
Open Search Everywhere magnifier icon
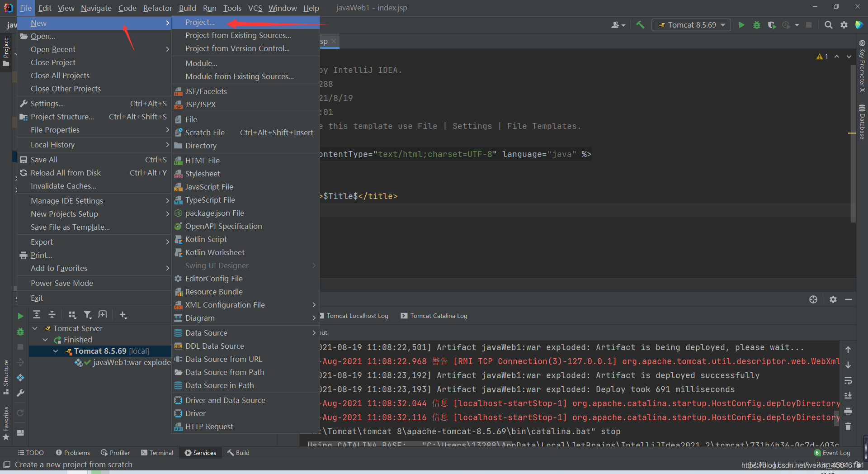pyautogui.click(x=828, y=25)
